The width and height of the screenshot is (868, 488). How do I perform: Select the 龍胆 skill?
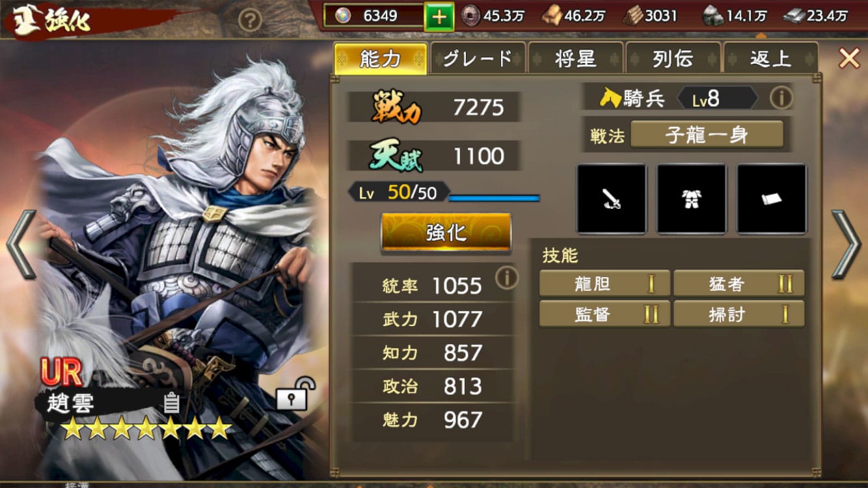click(604, 284)
